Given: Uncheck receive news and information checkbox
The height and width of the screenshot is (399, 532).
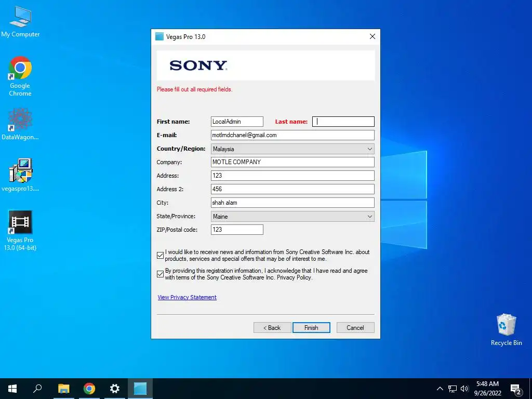Looking at the screenshot, I should pos(161,256).
